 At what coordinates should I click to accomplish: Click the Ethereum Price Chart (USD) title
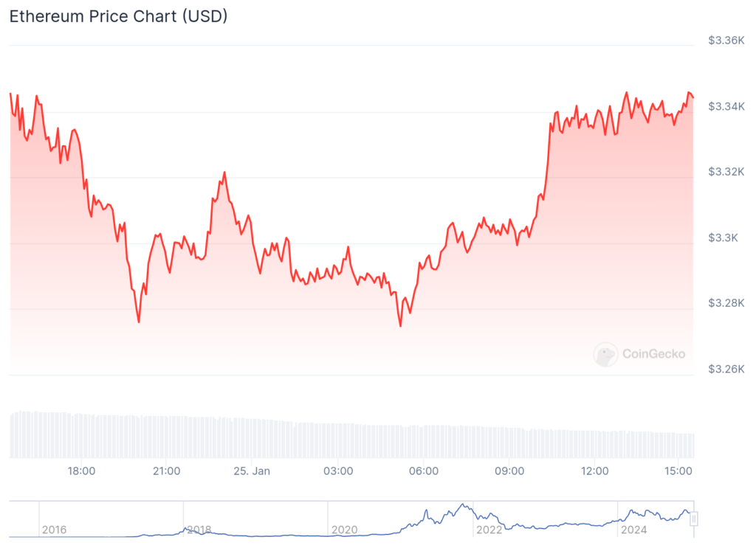click(x=118, y=17)
